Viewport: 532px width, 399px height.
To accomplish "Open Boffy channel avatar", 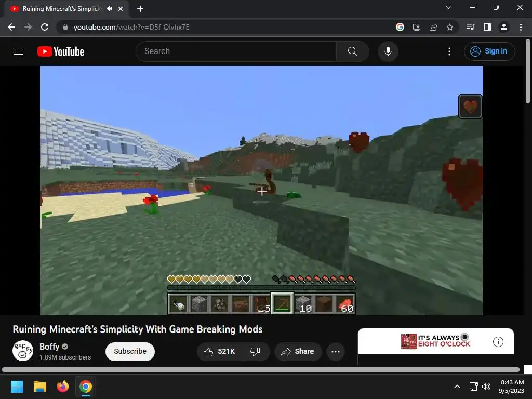I will coord(23,351).
